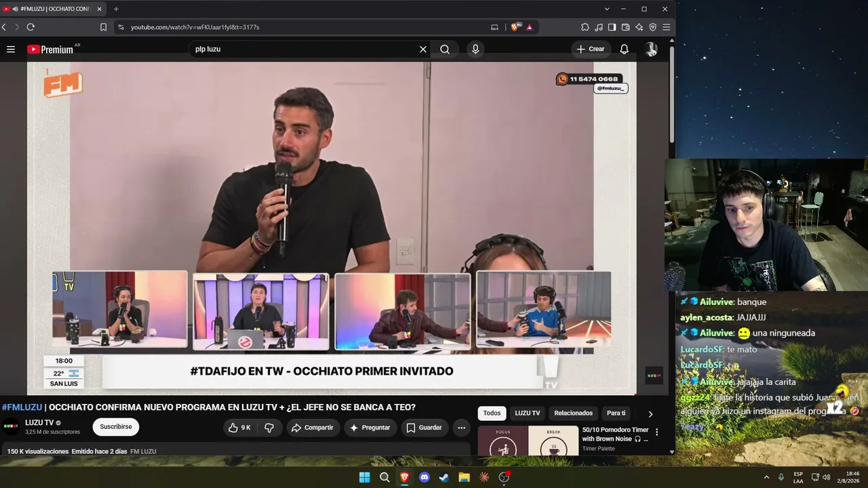Open the system volume control
This screenshot has height=488, width=868.
click(x=826, y=477)
